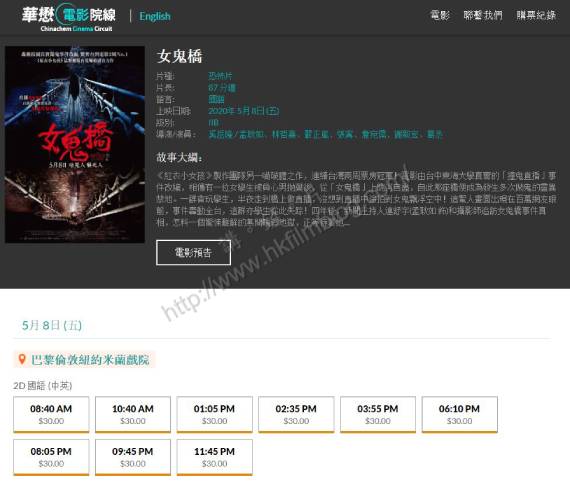The height and width of the screenshot is (487, 570).
Task: Switch the site language to English
Action: tap(155, 16)
